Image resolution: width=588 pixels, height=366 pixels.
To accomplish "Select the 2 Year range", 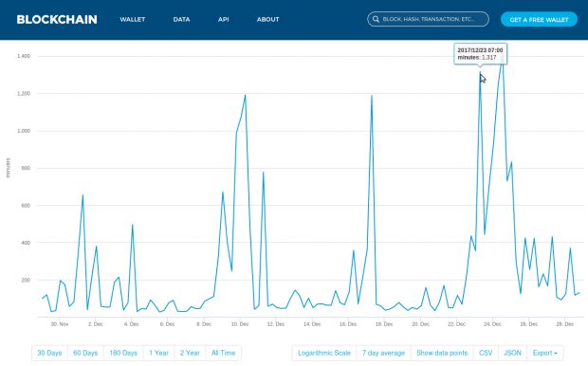I will coord(190,353).
